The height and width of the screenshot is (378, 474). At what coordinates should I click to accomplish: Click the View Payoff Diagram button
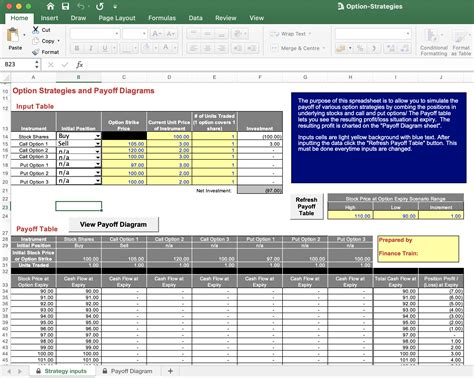113,225
